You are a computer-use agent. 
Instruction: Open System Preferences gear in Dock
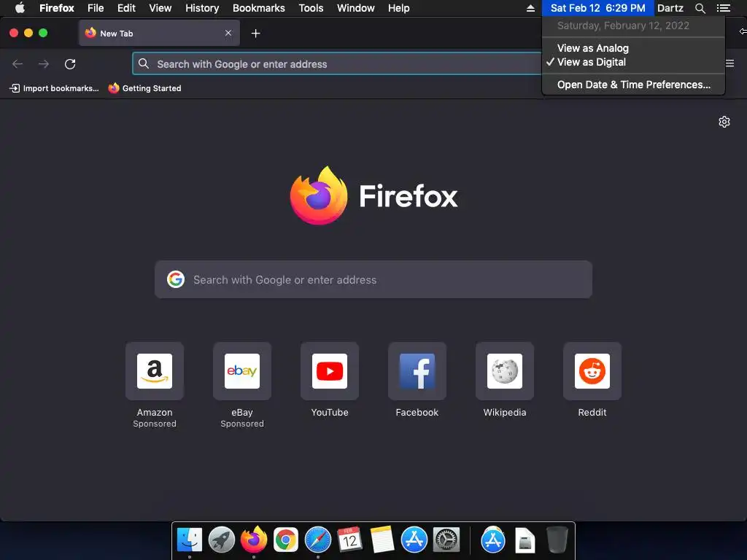446,540
